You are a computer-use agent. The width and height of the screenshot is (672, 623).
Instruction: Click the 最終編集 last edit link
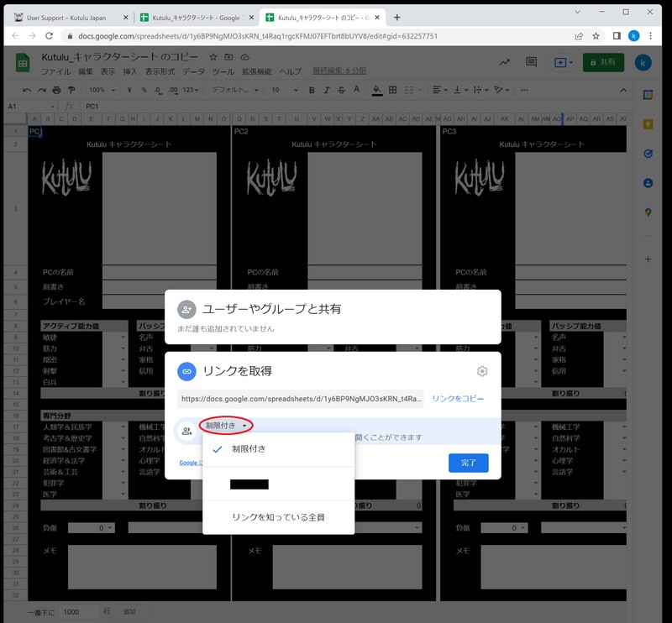tap(339, 71)
